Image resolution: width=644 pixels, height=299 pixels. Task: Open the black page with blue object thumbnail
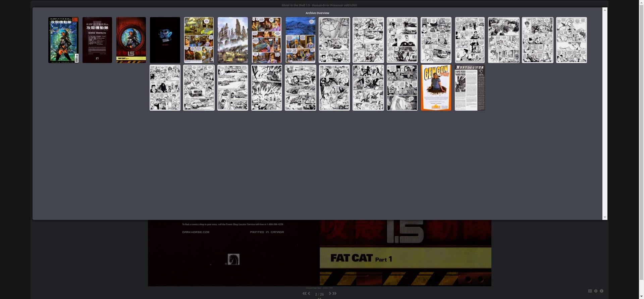click(x=165, y=40)
